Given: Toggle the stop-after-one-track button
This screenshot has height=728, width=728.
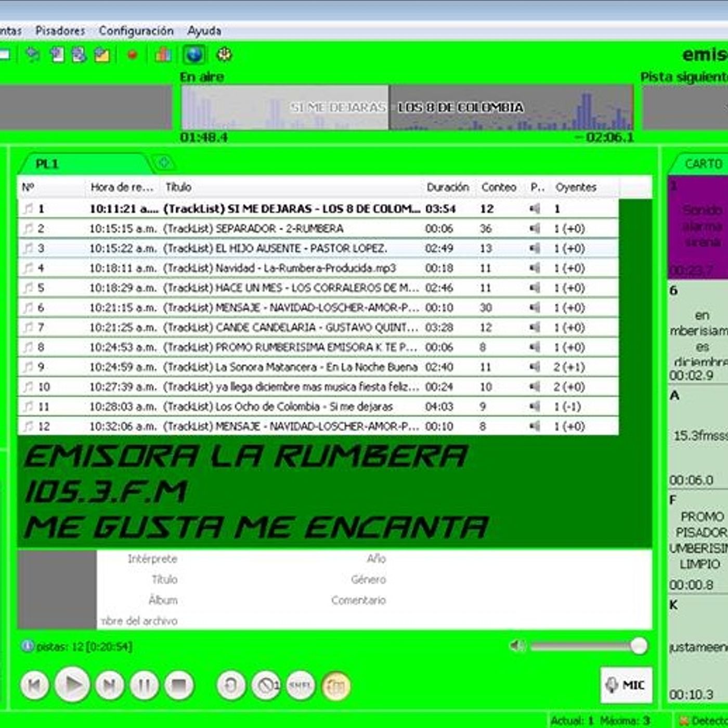Looking at the screenshot, I should [x=266, y=686].
